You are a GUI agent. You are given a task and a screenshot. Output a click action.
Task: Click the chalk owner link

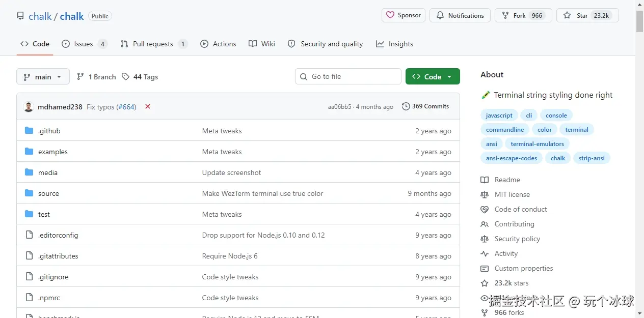[x=40, y=16]
